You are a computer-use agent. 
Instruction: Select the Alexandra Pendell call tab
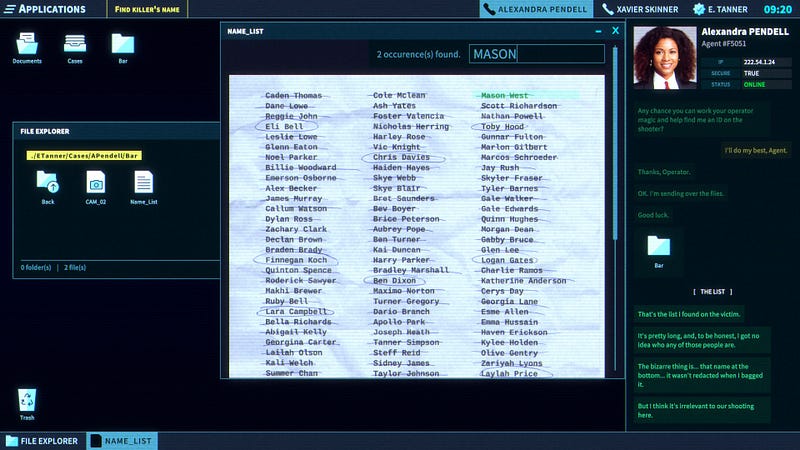(x=536, y=9)
